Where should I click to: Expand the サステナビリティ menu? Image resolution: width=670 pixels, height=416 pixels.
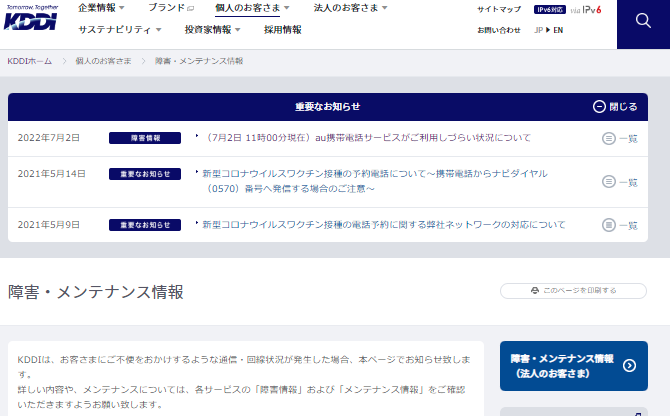(x=120, y=29)
